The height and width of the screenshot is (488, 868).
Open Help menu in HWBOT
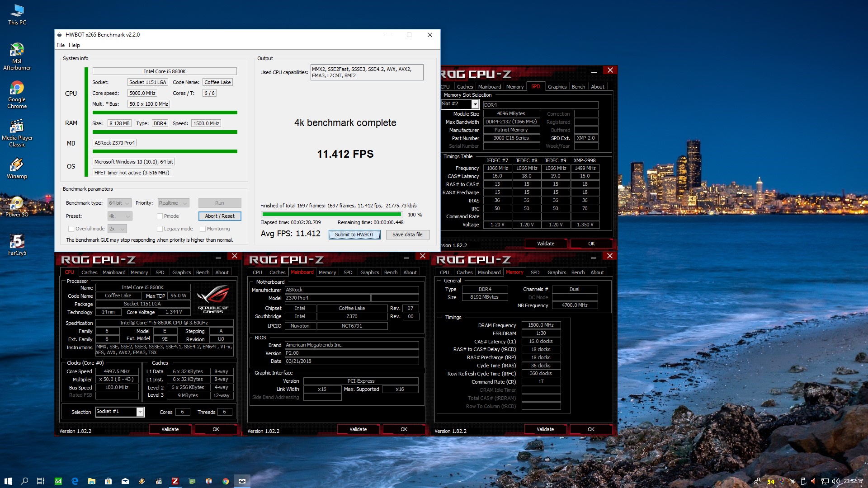coord(74,45)
